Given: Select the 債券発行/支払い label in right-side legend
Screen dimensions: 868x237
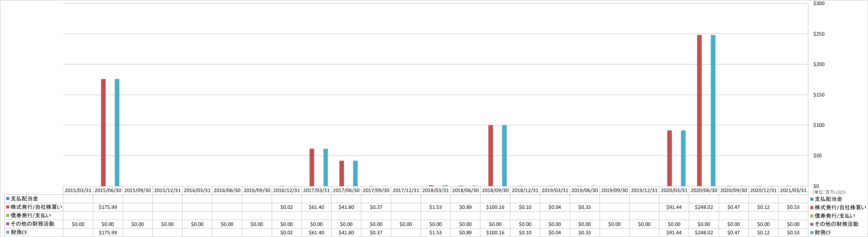Looking at the screenshot, I should 835,216.
